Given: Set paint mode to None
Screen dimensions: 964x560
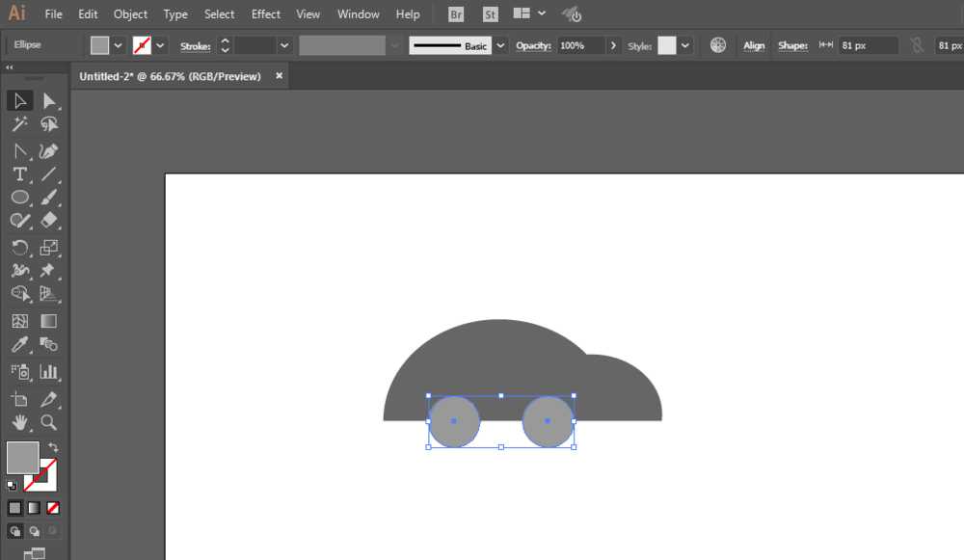Looking at the screenshot, I should click(x=54, y=507).
